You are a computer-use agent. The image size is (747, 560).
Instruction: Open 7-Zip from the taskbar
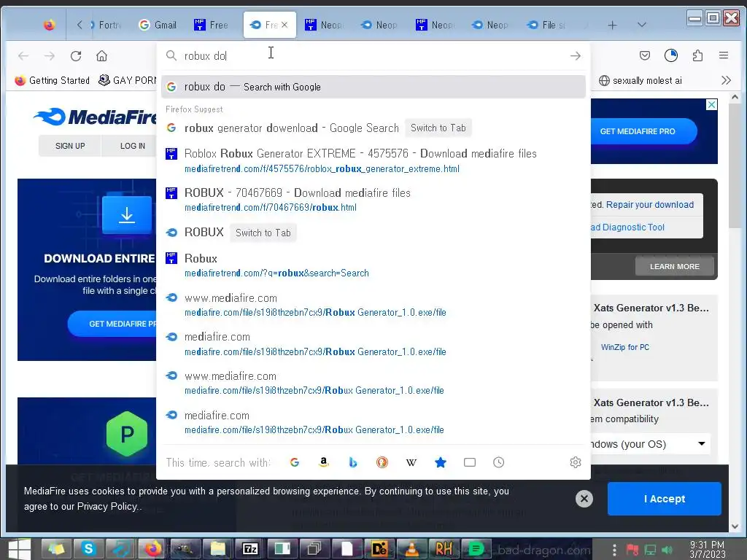250,549
